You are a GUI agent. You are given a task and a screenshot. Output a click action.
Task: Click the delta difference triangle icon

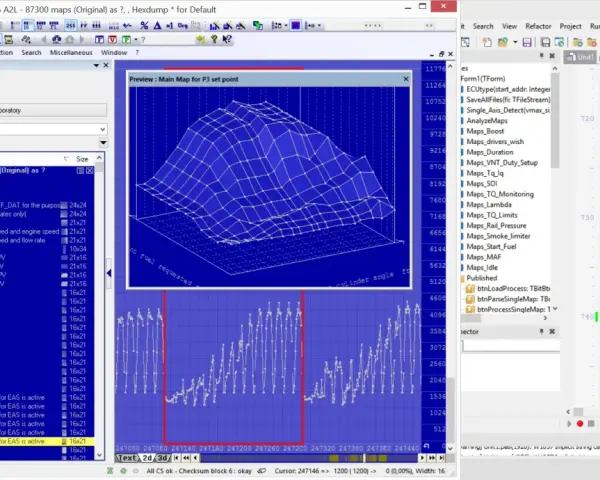click(x=157, y=26)
